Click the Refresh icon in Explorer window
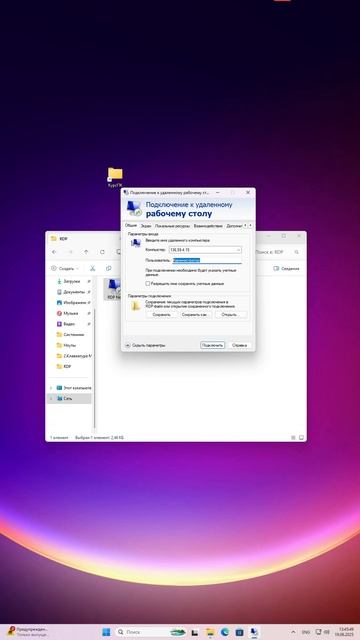 (102, 252)
